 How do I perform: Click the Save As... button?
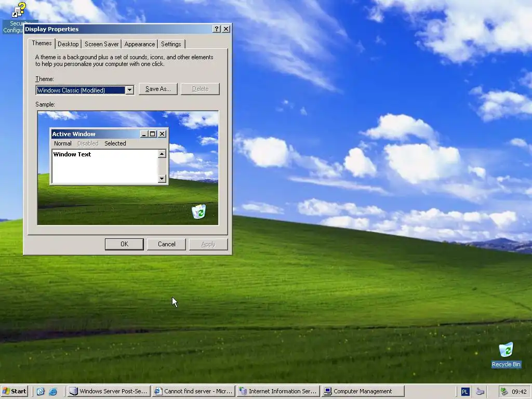[158, 89]
